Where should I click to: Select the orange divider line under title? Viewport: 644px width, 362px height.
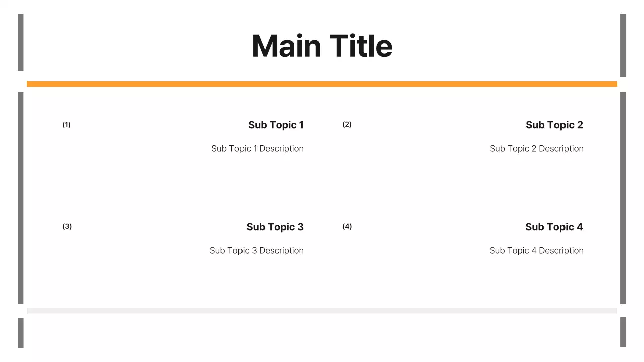tap(322, 84)
